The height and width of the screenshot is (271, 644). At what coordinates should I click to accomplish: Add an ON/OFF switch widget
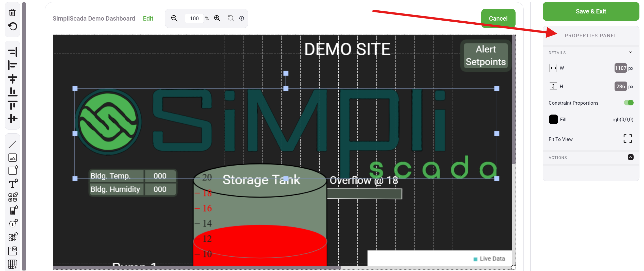click(x=13, y=237)
